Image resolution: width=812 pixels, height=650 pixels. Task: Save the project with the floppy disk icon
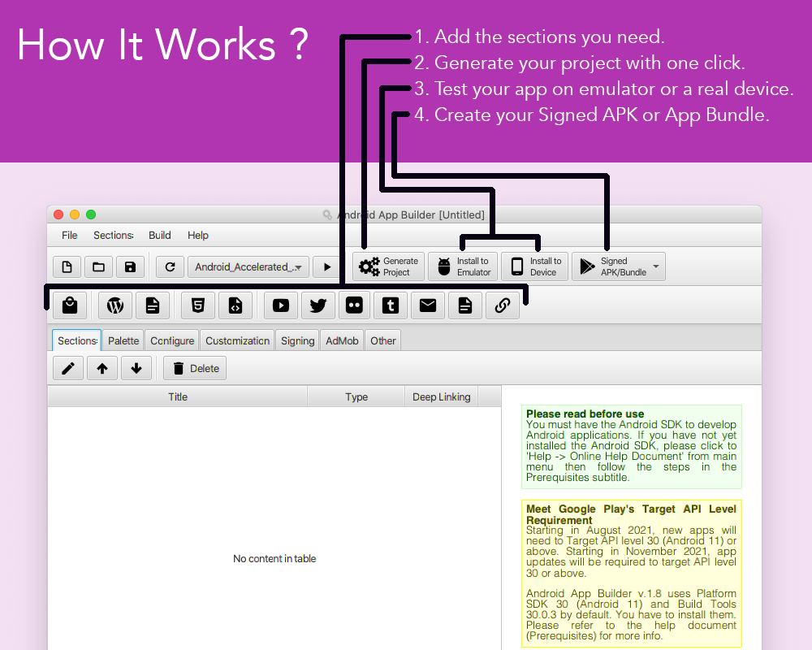130,267
